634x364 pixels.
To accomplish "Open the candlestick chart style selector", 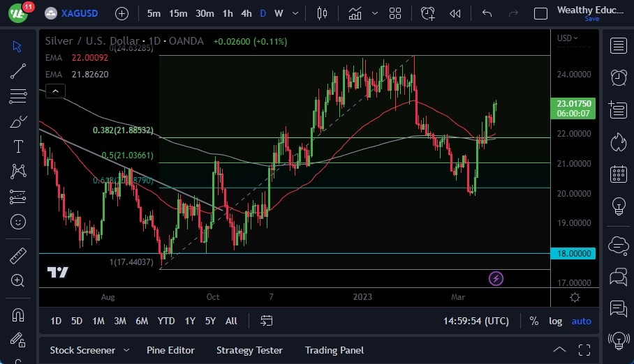I will pyautogui.click(x=322, y=13).
